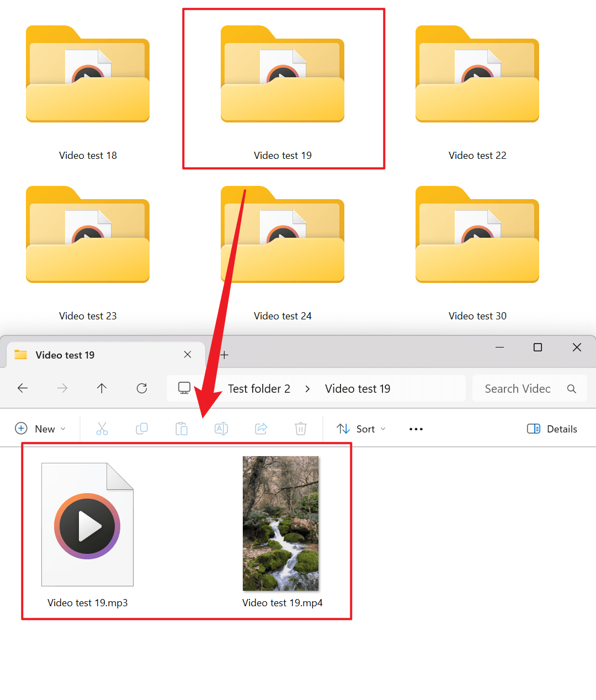Viewport: 596px width, 700px height.
Task: Click the Video test 19.mp3 file name
Action: 88,603
